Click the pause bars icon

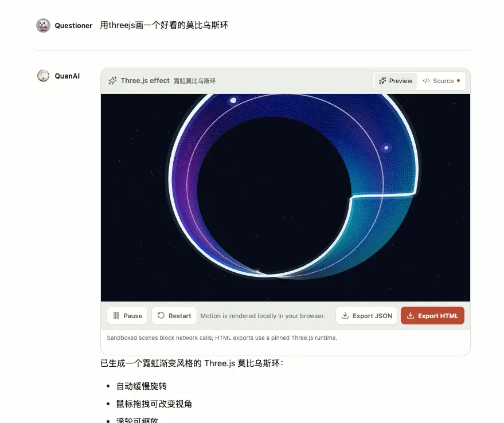tap(116, 315)
